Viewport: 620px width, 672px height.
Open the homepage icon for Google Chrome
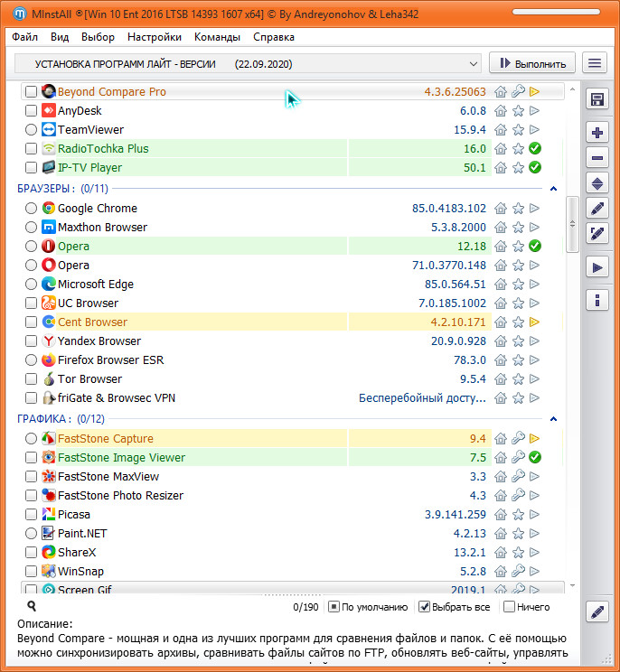pos(501,209)
